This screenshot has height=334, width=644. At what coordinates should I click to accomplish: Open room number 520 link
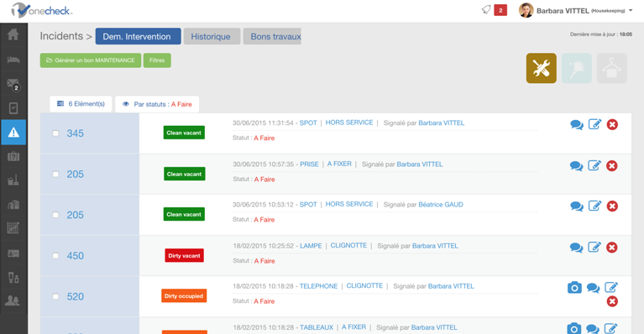point(76,297)
